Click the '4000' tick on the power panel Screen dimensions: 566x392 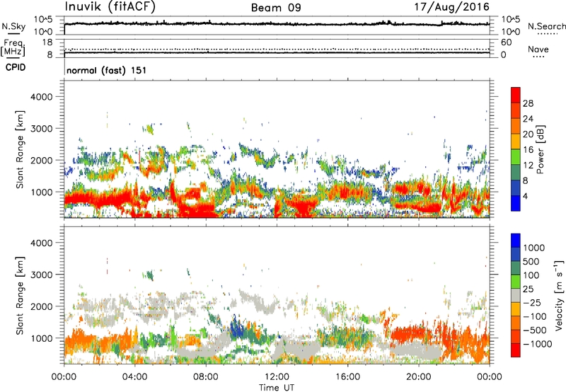42,97
